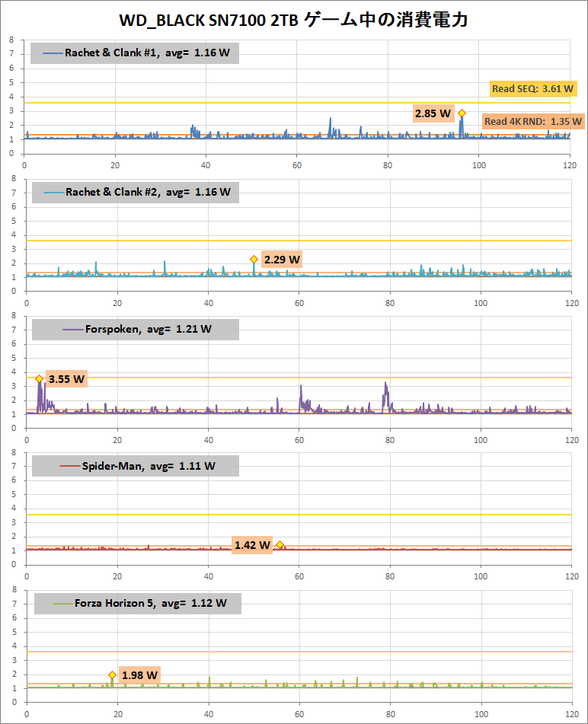
Task: Select the Forza Horizon 5 legend box
Action: (138, 603)
